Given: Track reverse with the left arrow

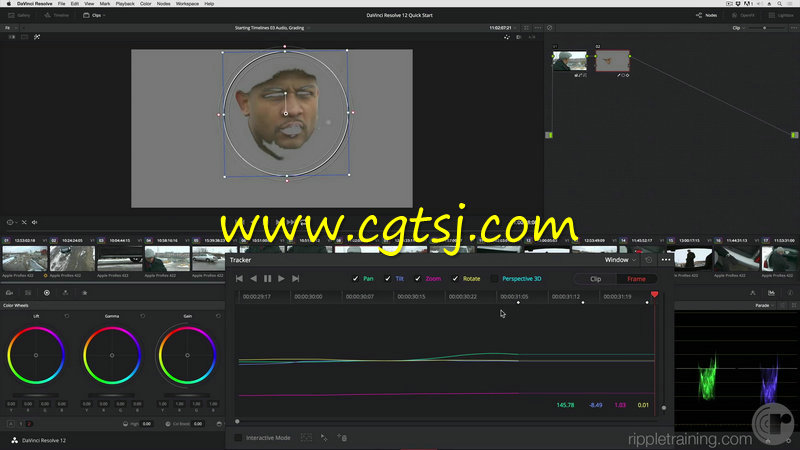Looking at the screenshot, I should 254,279.
